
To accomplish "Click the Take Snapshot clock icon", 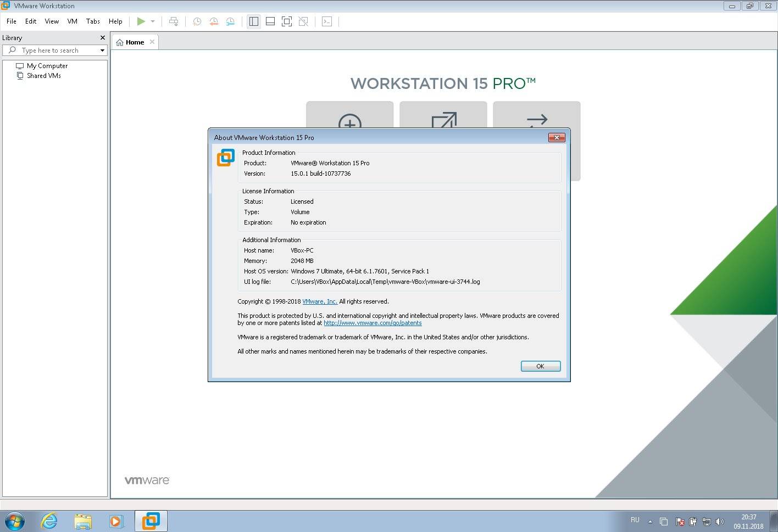I will [x=197, y=21].
